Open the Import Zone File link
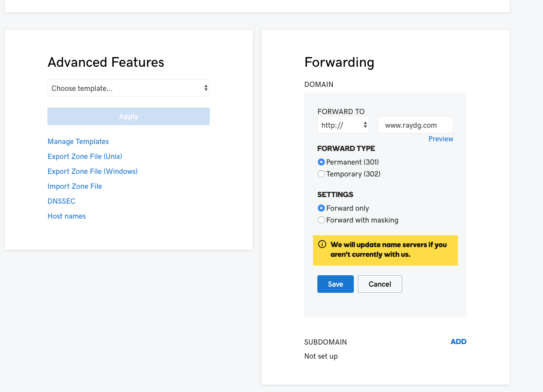543x392 pixels. tap(75, 186)
